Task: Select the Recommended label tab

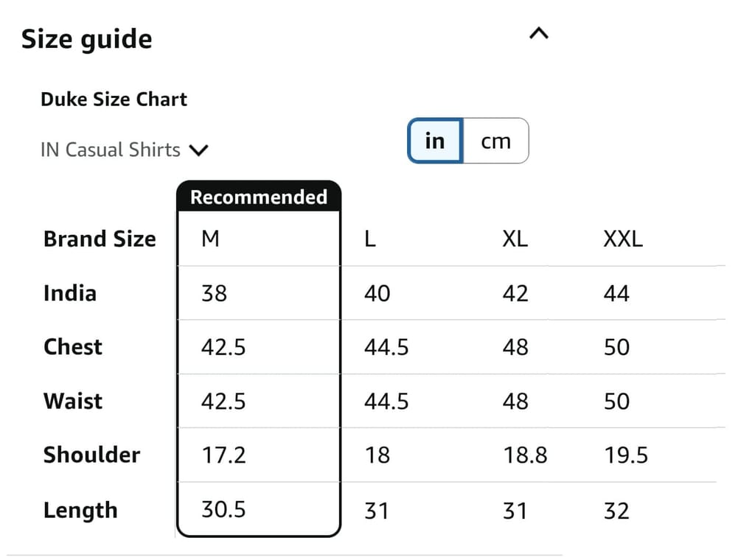Action: click(x=258, y=197)
